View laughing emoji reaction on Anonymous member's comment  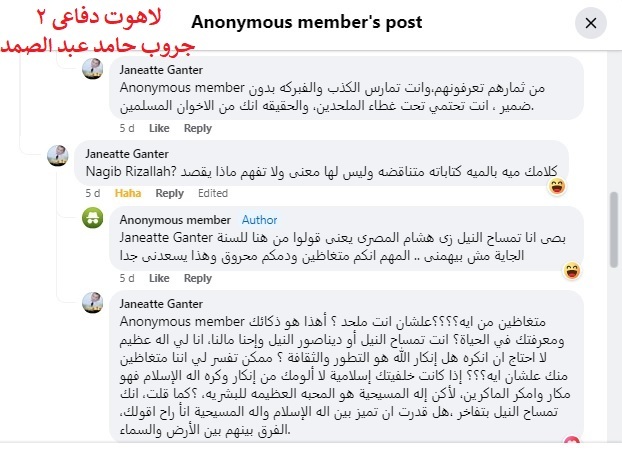pyautogui.click(x=572, y=271)
